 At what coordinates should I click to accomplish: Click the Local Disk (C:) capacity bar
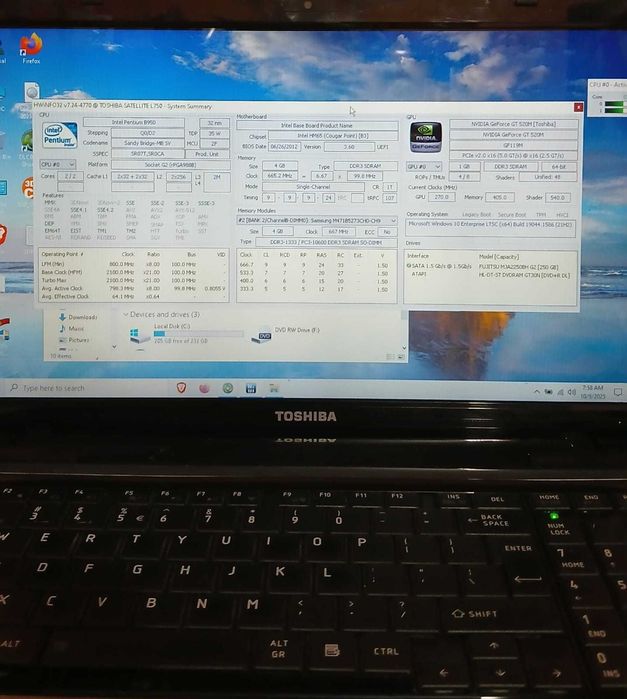(198, 333)
